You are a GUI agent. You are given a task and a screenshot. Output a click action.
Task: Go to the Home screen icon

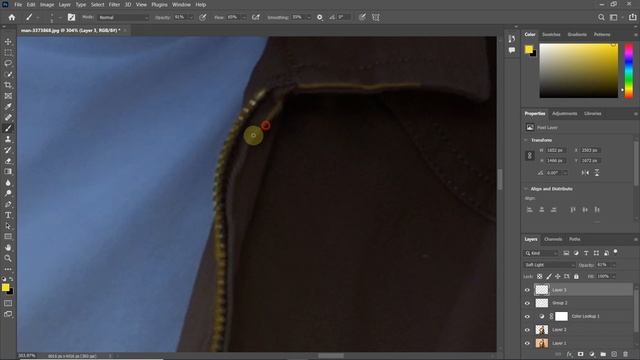[11, 17]
